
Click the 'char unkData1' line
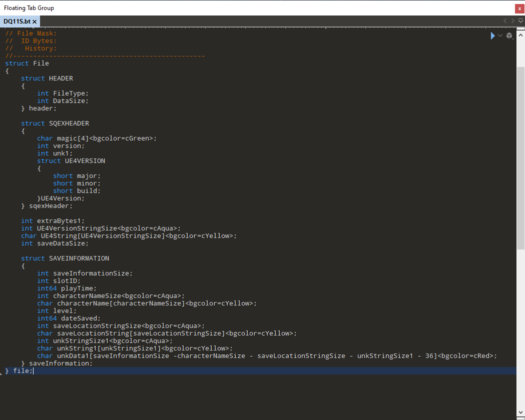(x=267, y=356)
